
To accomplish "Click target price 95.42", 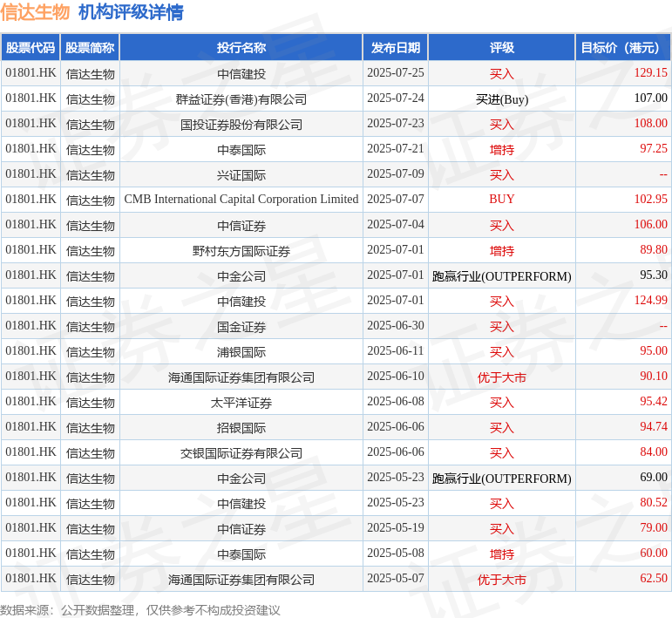I will point(654,402).
